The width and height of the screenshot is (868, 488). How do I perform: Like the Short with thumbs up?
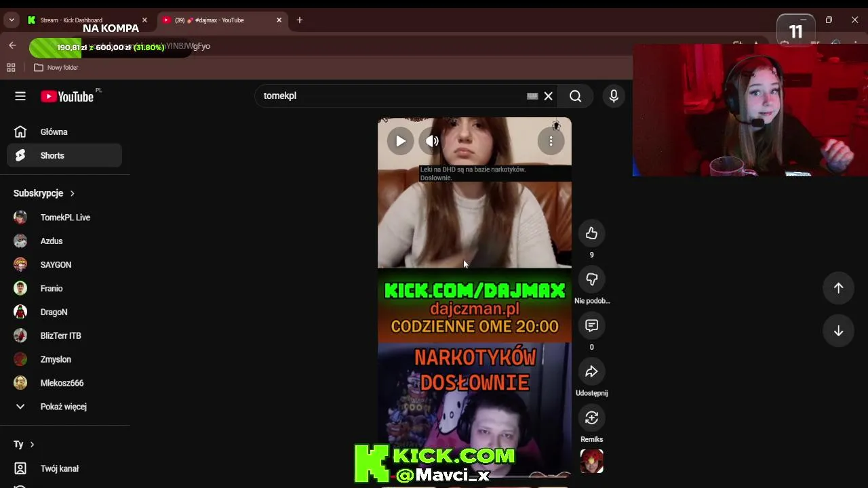pyautogui.click(x=591, y=233)
